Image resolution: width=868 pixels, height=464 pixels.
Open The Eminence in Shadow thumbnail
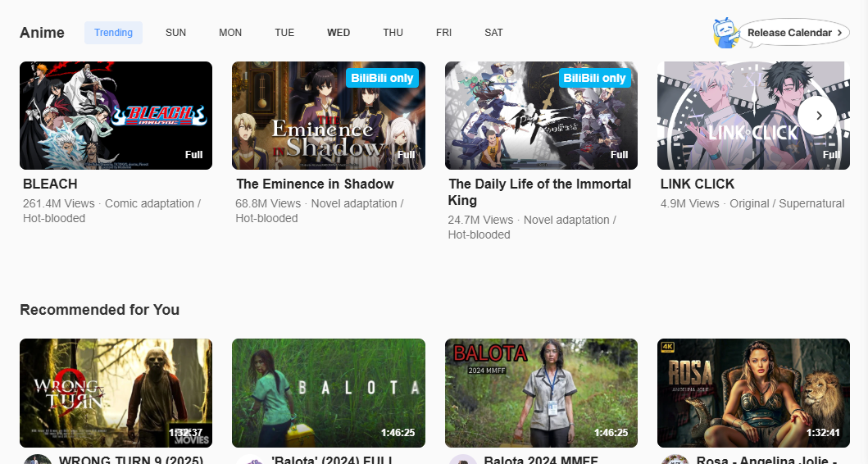pos(328,116)
